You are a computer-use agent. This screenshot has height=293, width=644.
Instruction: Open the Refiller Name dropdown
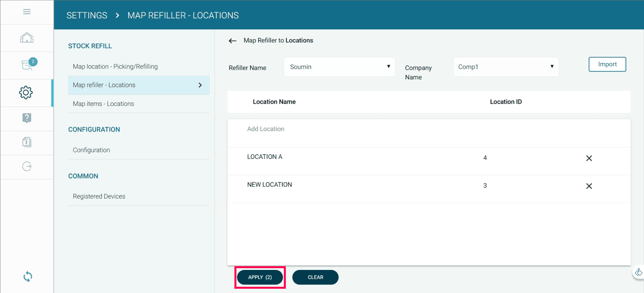[339, 67]
